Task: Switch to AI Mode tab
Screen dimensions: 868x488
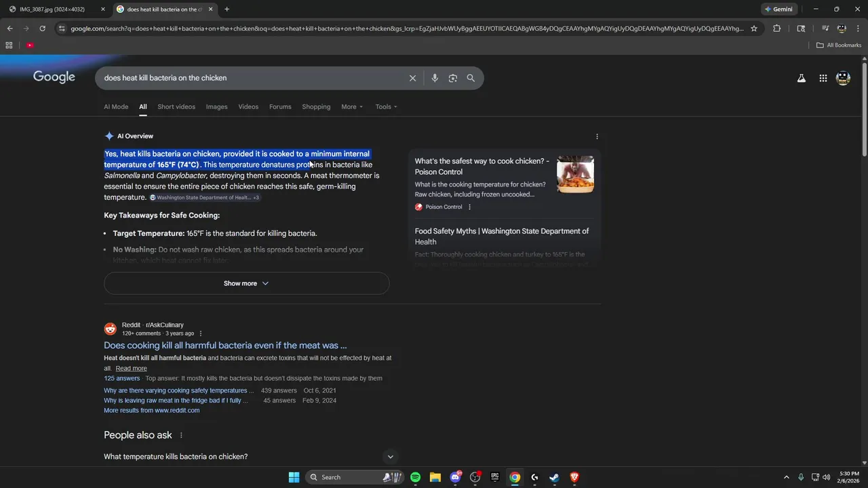Action: [x=116, y=106]
